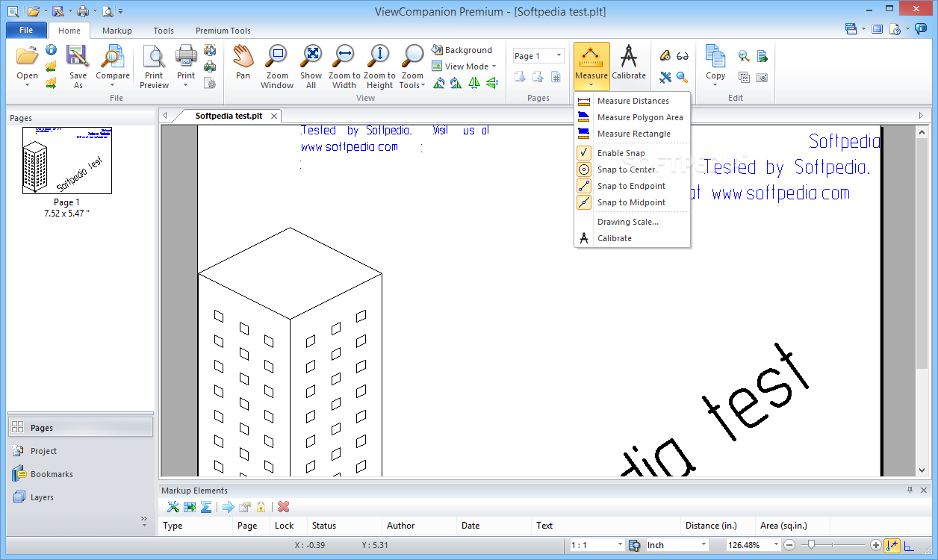Screen dimensions: 938x560
Task: Open the Copy dropdown
Action: (715, 84)
